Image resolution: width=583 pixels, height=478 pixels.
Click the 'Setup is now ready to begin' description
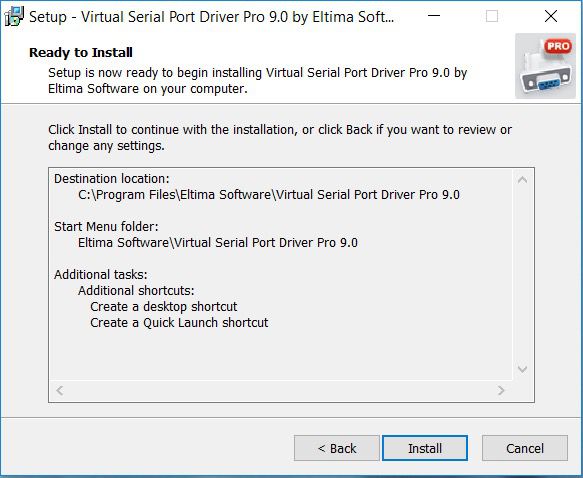tap(258, 81)
